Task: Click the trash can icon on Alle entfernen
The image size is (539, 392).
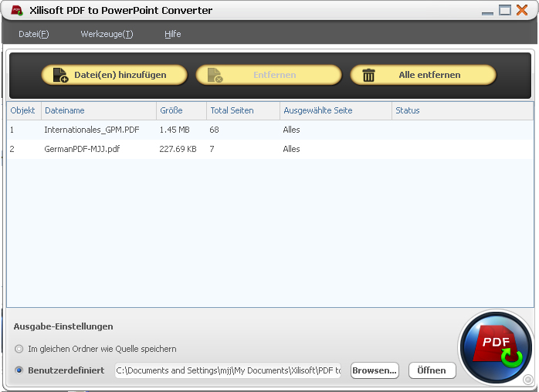Action: click(368, 76)
